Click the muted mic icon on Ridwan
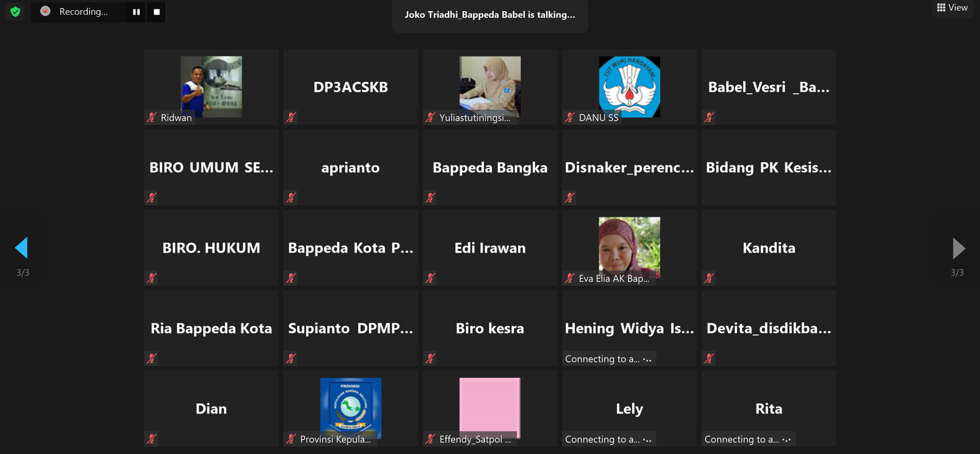Image resolution: width=980 pixels, height=454 pixels. click(152, 117)
